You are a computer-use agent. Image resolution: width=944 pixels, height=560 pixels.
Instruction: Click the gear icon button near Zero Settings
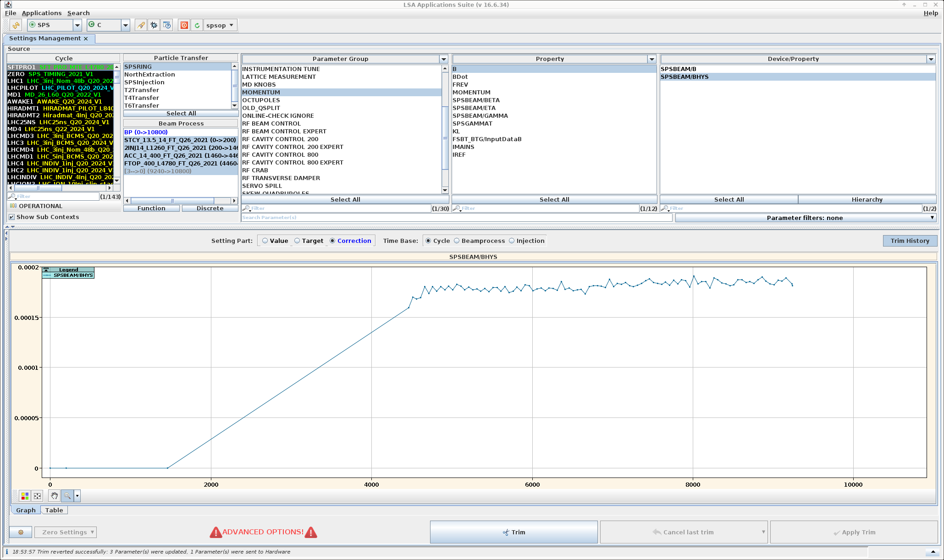click(x=21, y=532)
